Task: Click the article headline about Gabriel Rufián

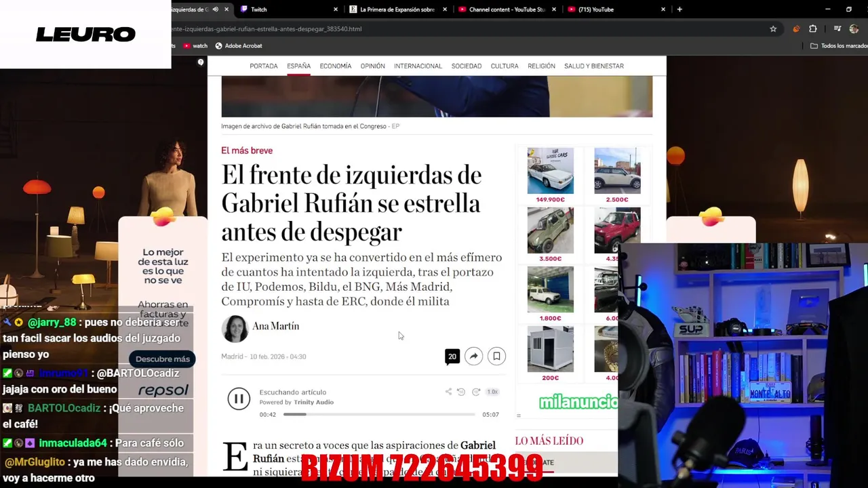Action: (x=351, y=203)
